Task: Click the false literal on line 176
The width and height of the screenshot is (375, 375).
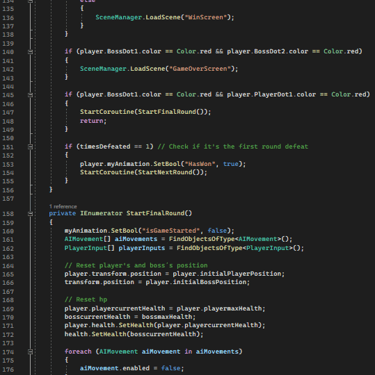Action: coord(171,368)
